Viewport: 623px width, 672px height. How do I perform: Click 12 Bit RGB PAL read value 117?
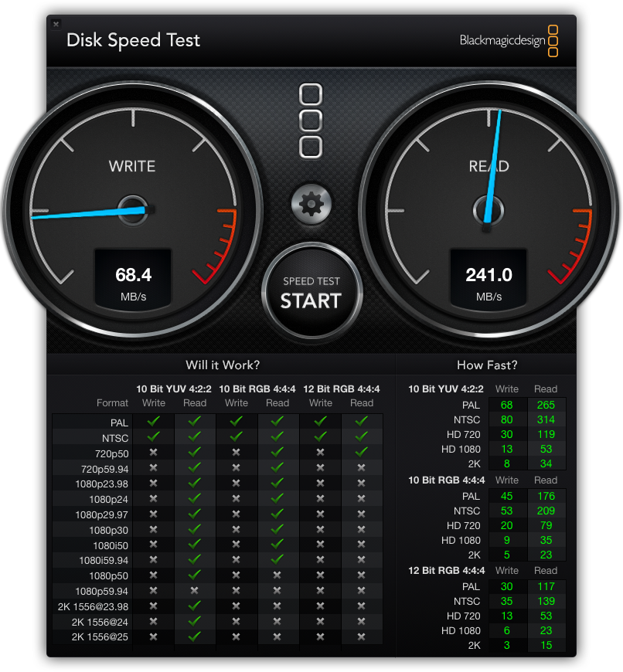[x=546, y=586]
